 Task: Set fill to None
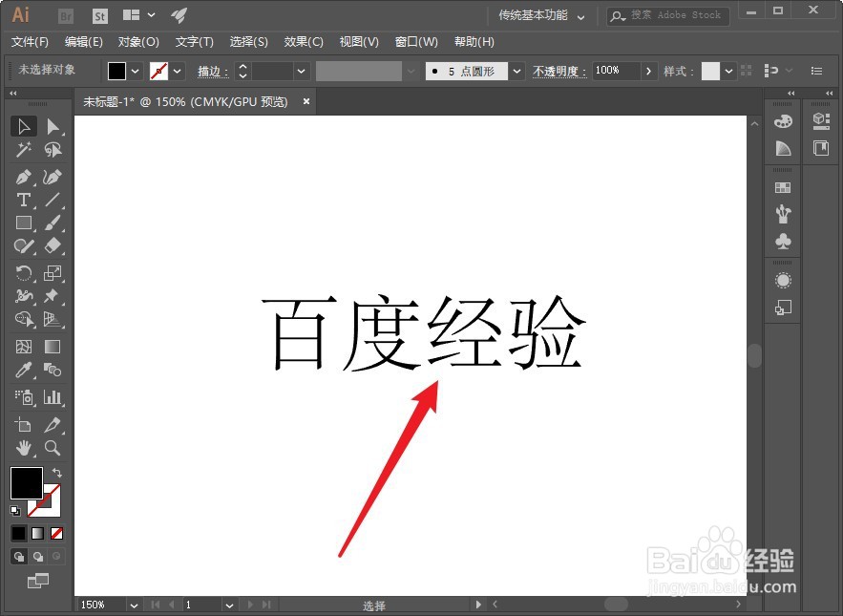point(56,533)
